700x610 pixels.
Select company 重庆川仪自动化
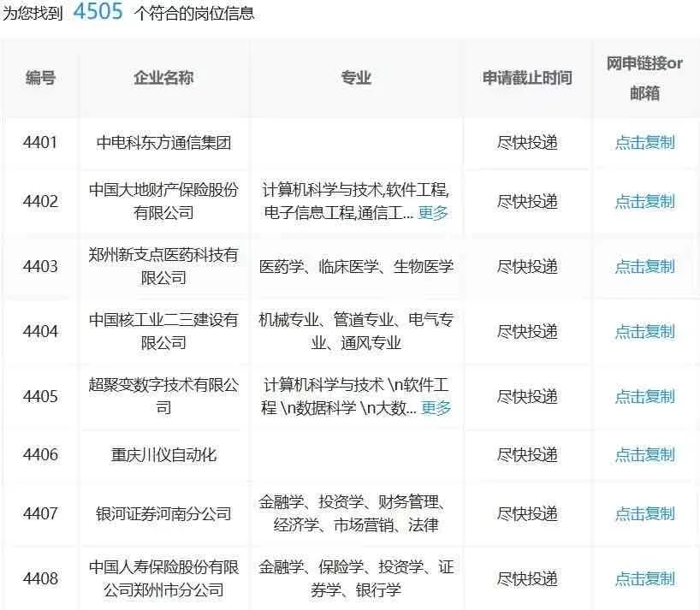[x=163, y=455]
